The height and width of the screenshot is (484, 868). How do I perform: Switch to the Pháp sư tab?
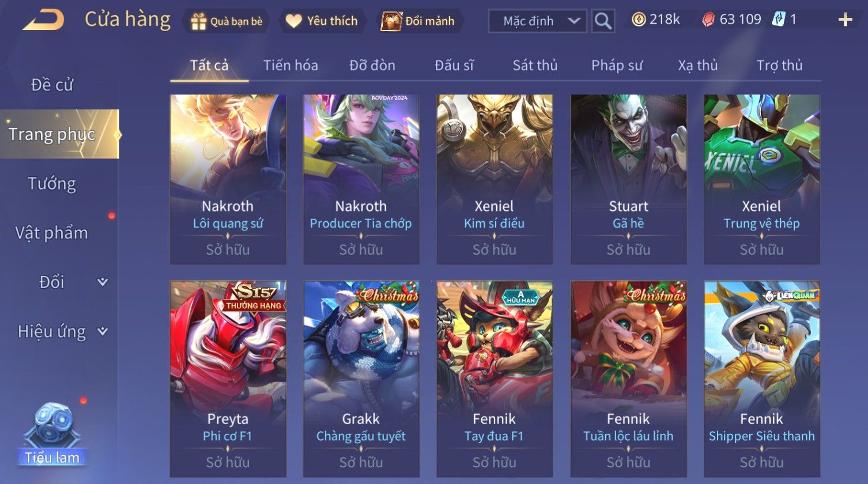tap(617, 65)
